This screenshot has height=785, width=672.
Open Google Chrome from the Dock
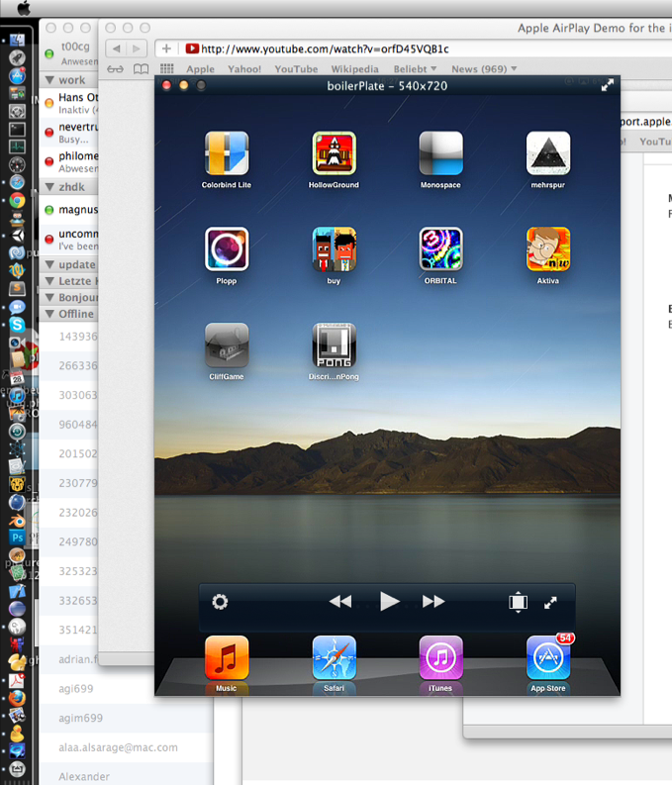[17, 201]
